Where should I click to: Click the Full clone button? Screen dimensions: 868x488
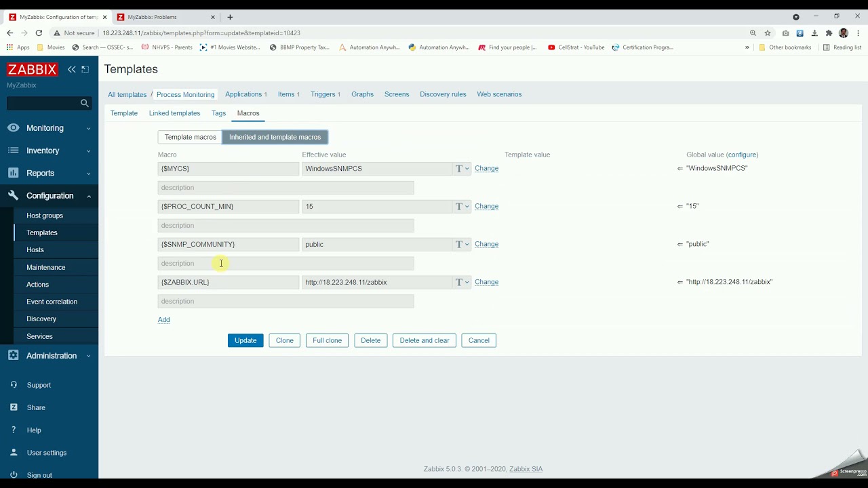tap(327, 340)
